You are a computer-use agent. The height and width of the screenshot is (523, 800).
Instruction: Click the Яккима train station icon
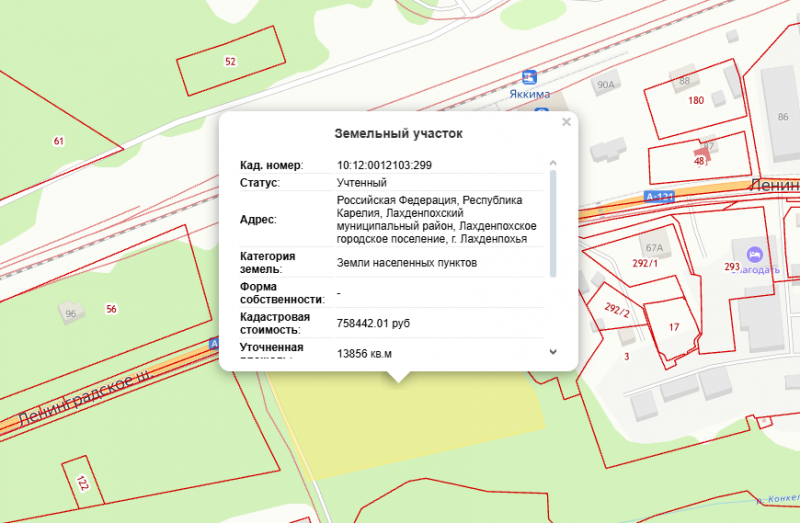tap(530, 78)
